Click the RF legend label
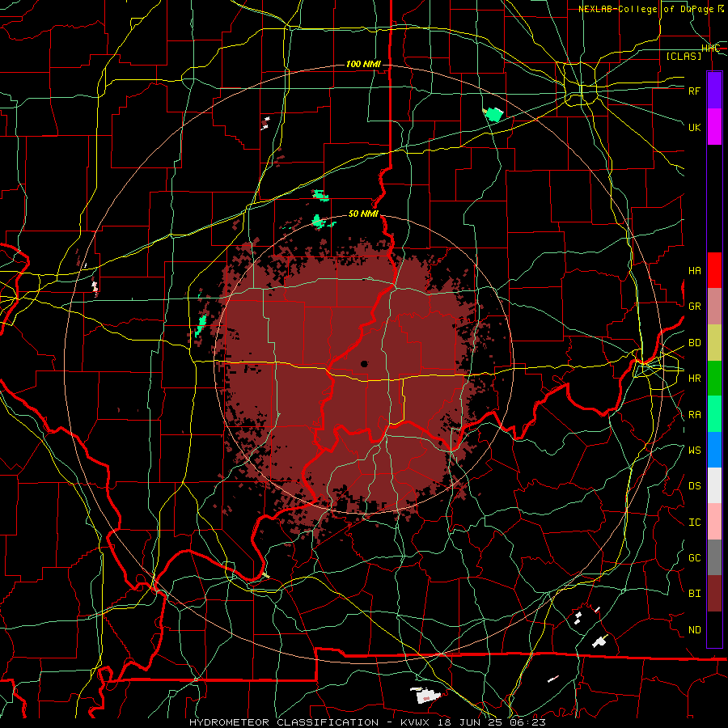728x728 pixels. [694, 91]
